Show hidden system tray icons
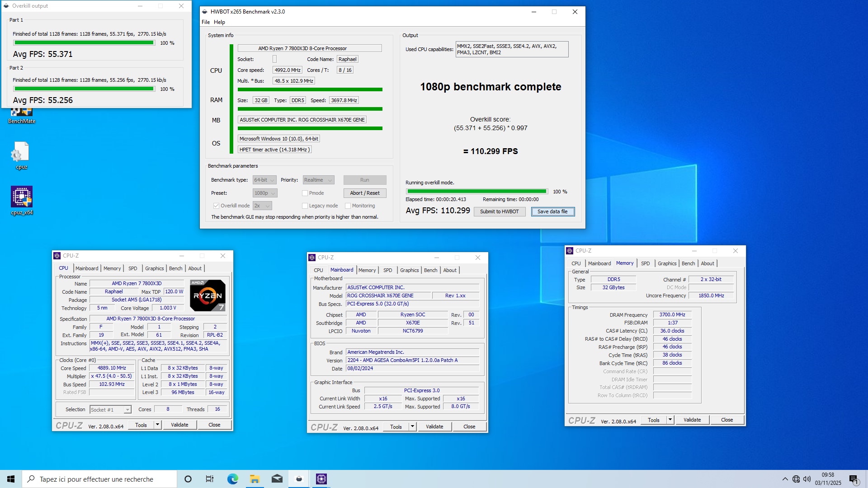 click(x=785, y=479)
